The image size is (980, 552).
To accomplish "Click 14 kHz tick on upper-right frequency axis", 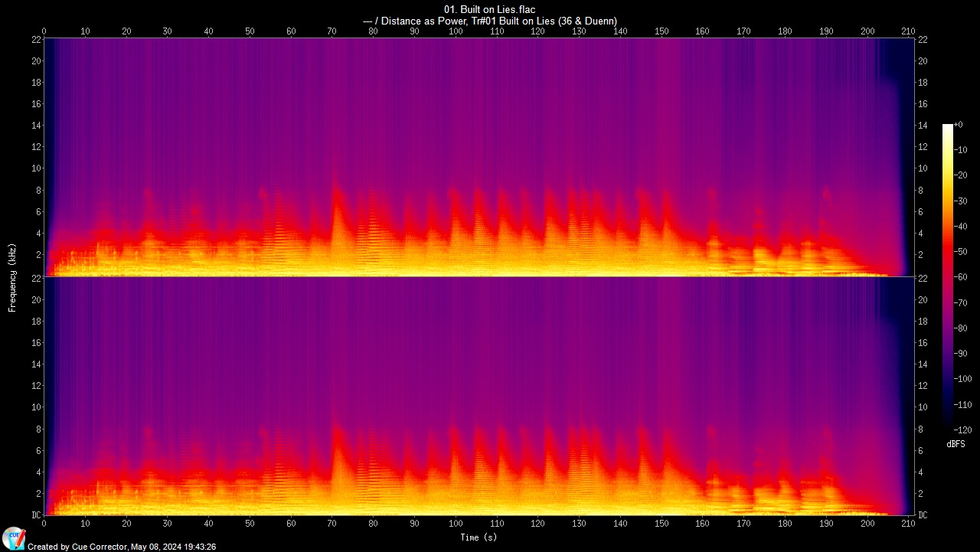I will pyautogui.click(x=923, y=126).
